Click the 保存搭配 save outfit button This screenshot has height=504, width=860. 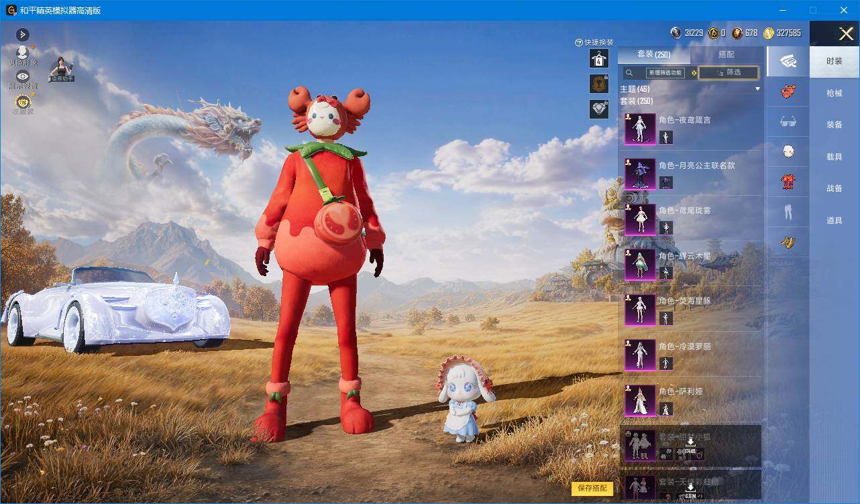[592, 488]
